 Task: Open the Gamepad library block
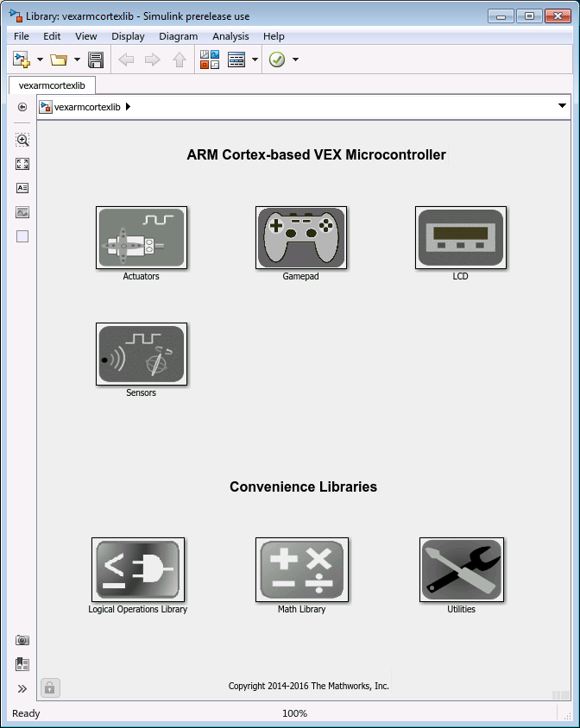point(301,238)
